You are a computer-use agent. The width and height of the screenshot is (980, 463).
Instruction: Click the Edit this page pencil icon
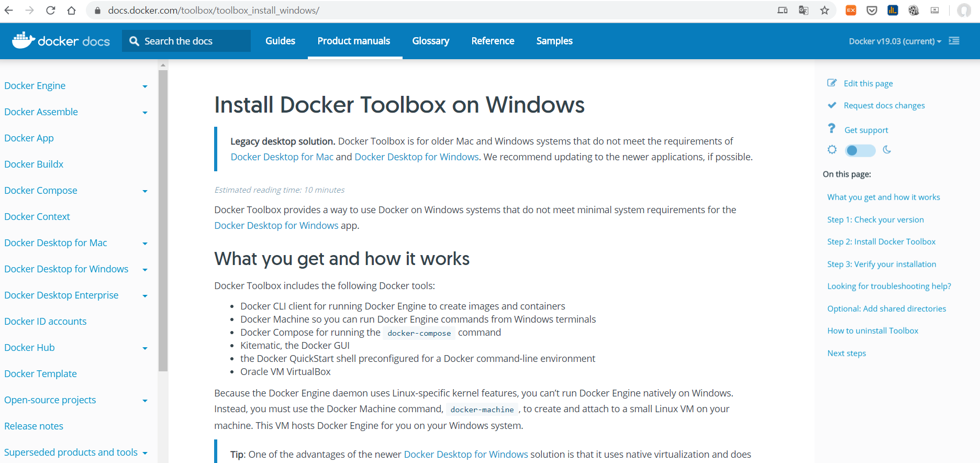point(832,83)
